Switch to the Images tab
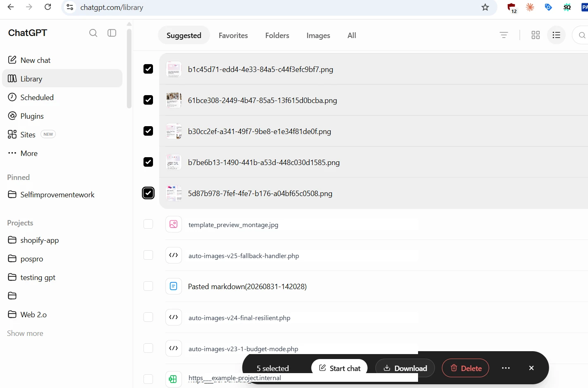Screen dimensions: 588x388 click(318, 36)
